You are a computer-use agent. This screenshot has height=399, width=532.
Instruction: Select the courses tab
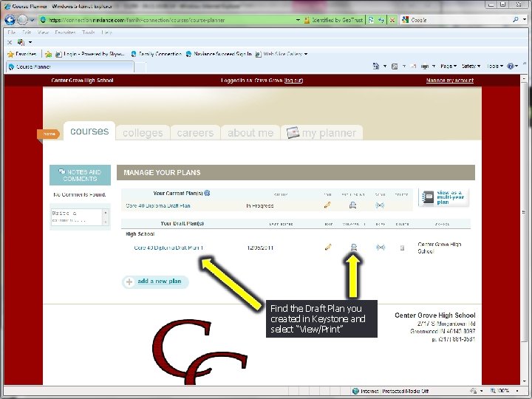click(x=89, y=132)
